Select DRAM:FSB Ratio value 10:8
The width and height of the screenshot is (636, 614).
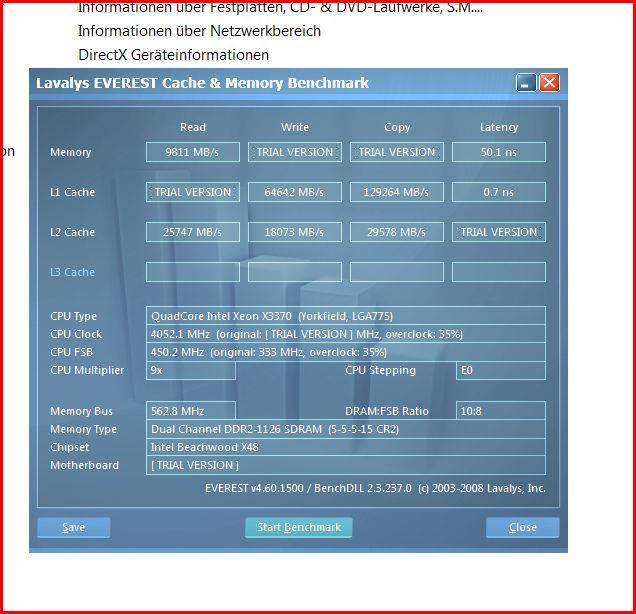click(x=501, y=411)
